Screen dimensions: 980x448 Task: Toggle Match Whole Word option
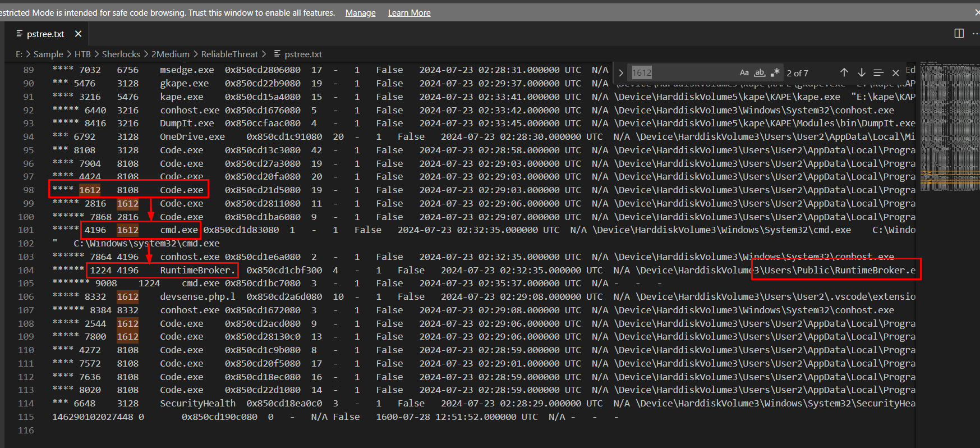760,72
